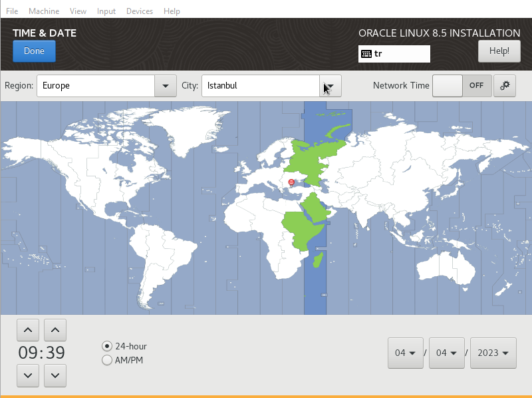Viewport: 532px width, 398px height.
Task: Open the File menu
Action: pyautogui.click(x=12, y=11)
